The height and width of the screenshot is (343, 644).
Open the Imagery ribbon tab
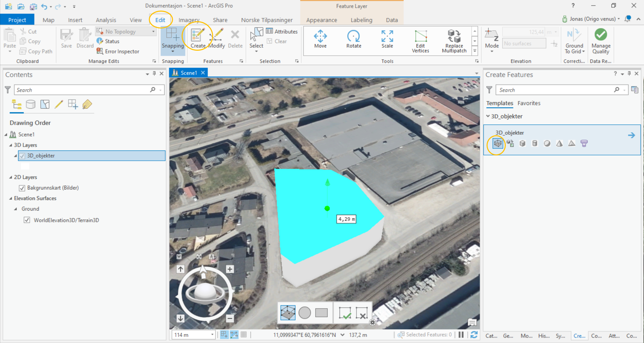189,20
